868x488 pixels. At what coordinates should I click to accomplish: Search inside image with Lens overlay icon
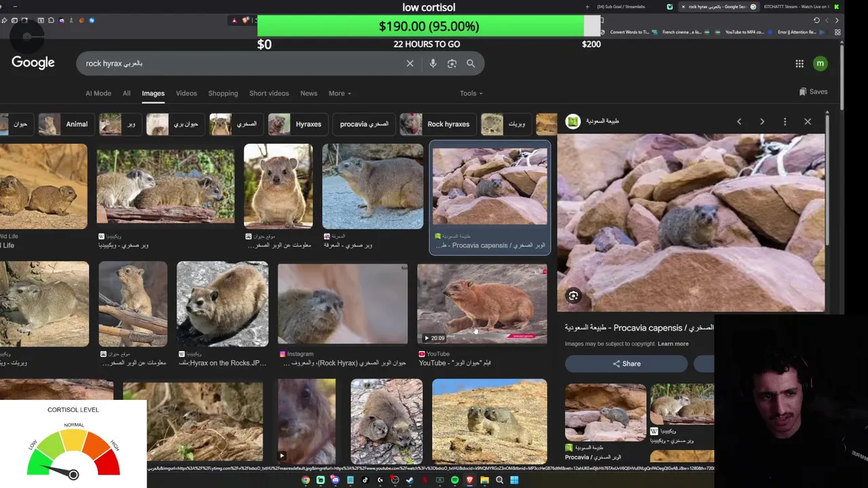573,296
